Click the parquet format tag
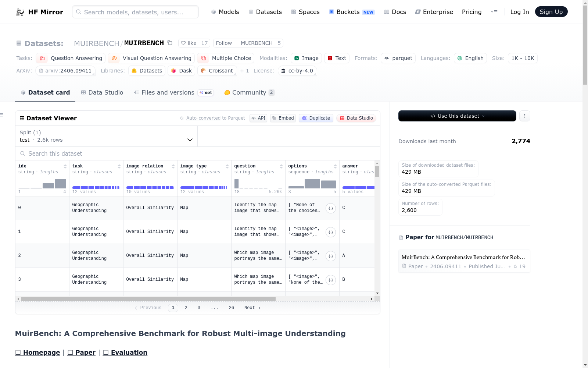Viewport: 588px width, 368px height. pyautogui.click(x=398, y=58)
